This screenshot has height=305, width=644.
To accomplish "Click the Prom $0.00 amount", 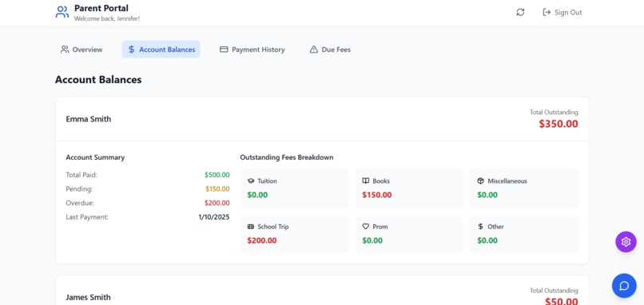I will [x=372, y=240].
